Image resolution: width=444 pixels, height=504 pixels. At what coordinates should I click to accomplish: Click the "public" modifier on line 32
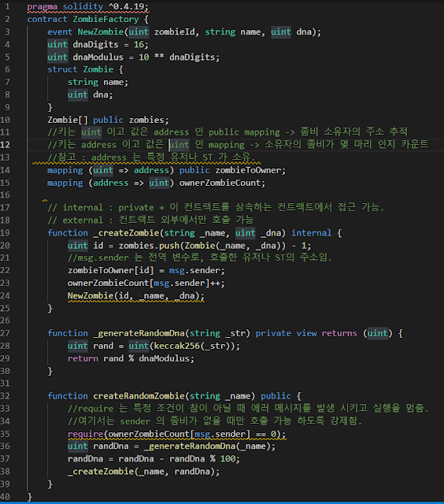tap(276, 396)
